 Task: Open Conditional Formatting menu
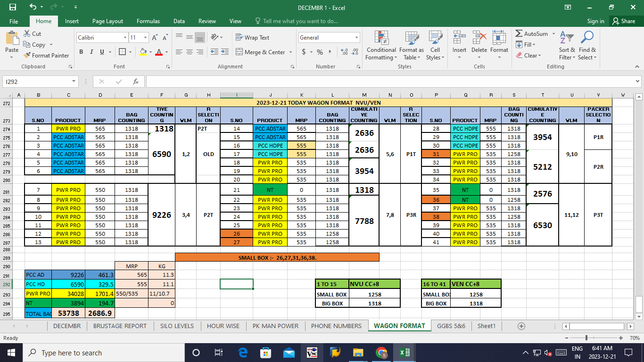(381, 45)
